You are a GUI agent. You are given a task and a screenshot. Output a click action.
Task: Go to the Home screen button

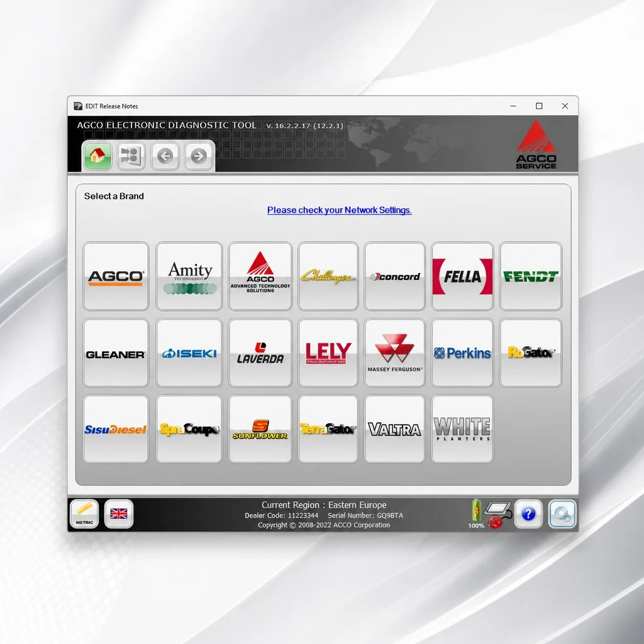tap(97, 156)
